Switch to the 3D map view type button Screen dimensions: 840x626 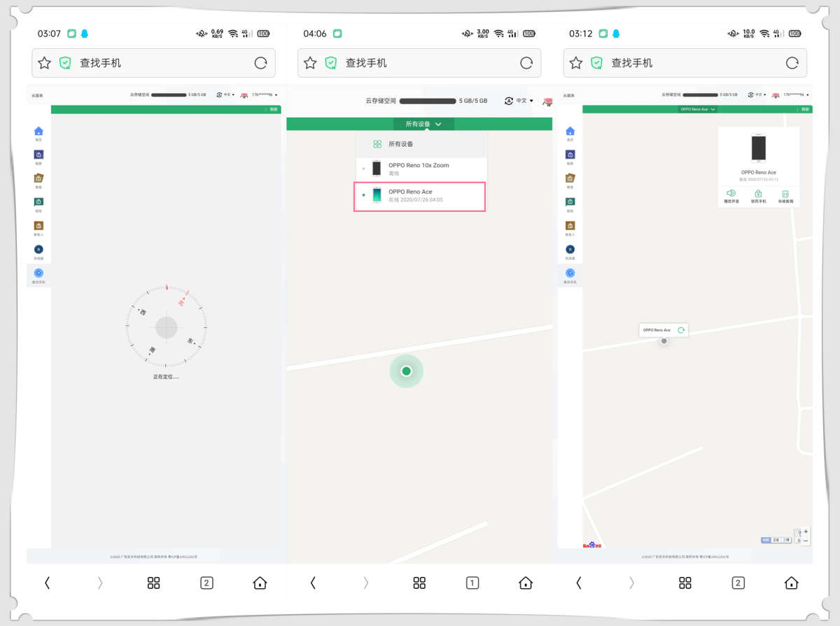point(786,540)
